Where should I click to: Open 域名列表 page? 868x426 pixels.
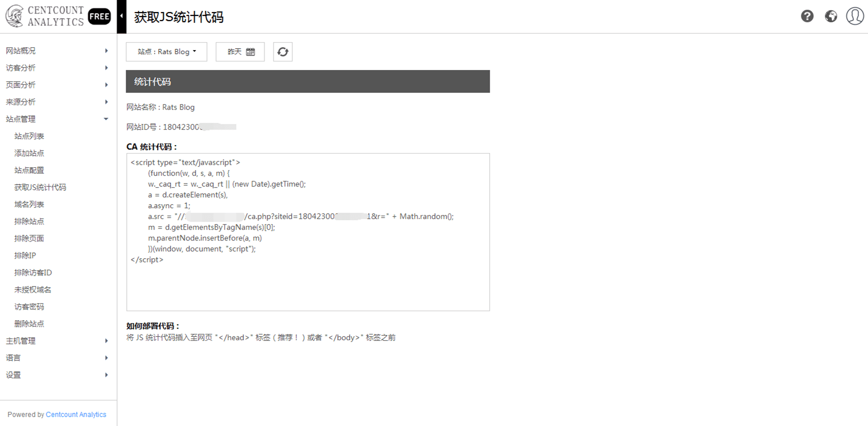point(29,204)
